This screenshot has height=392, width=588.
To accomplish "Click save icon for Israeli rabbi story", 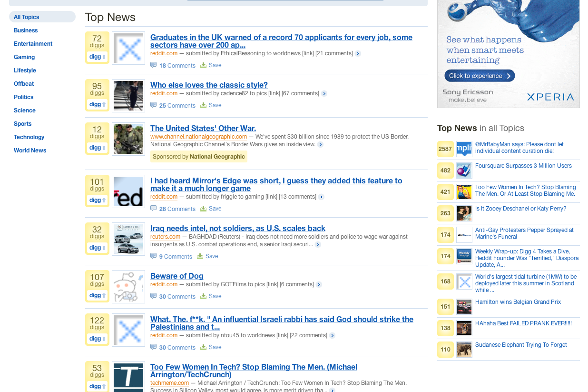I will point(203,347).
